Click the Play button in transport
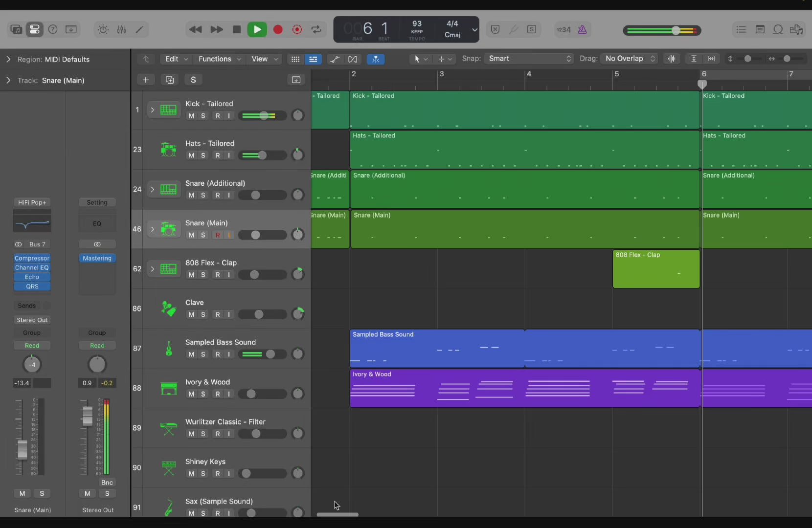Viewport: 812px width, 528px height. click(x=257, y=30)
